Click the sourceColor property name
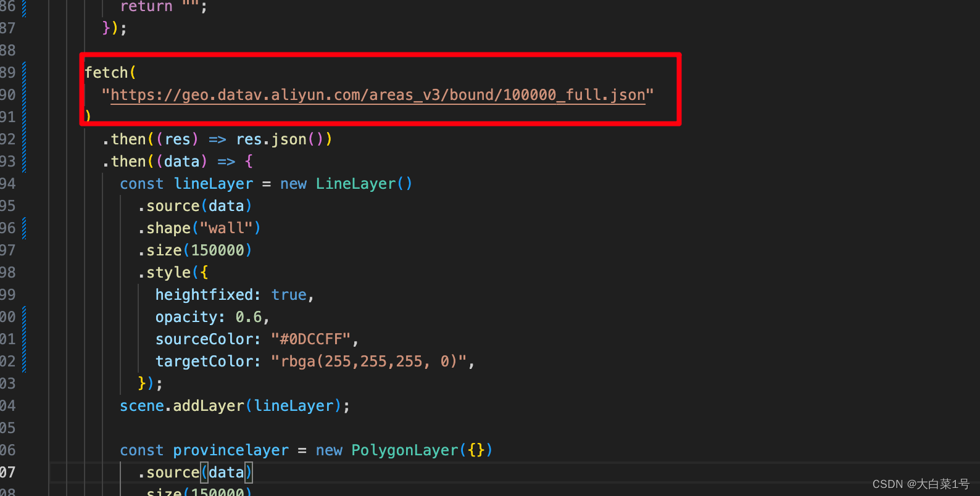980x496 pixels. click(x=204, y=339)
